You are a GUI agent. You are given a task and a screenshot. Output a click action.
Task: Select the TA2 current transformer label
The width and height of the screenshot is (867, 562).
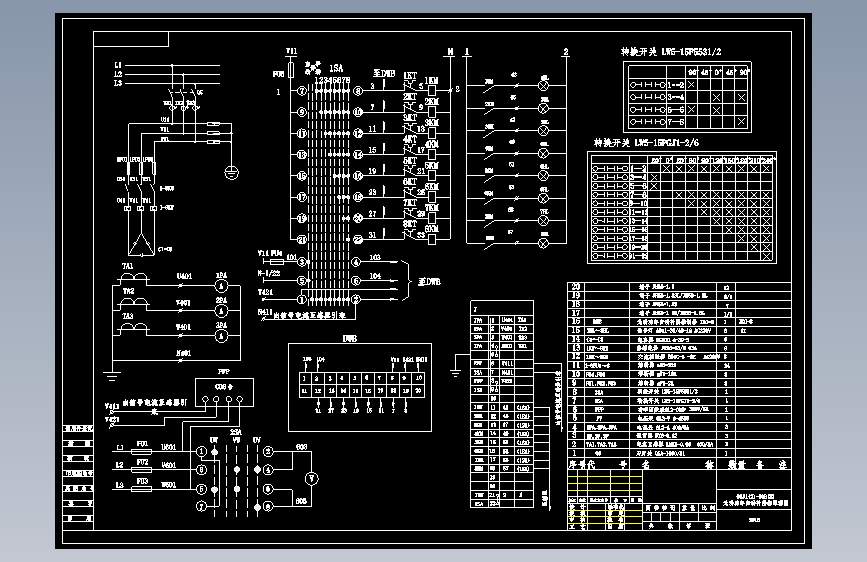128,291
